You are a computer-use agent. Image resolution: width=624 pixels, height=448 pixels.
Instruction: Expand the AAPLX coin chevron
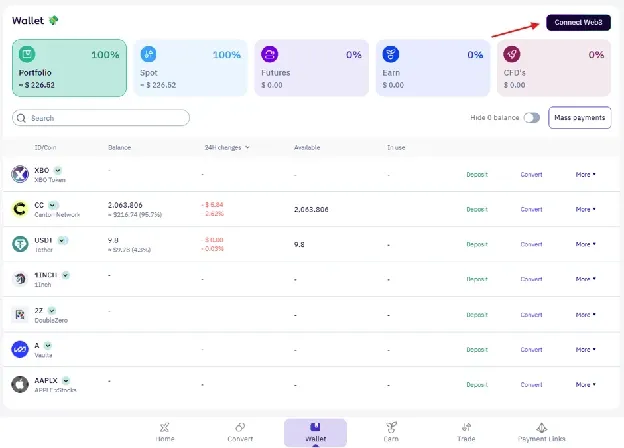coord(66,380)
